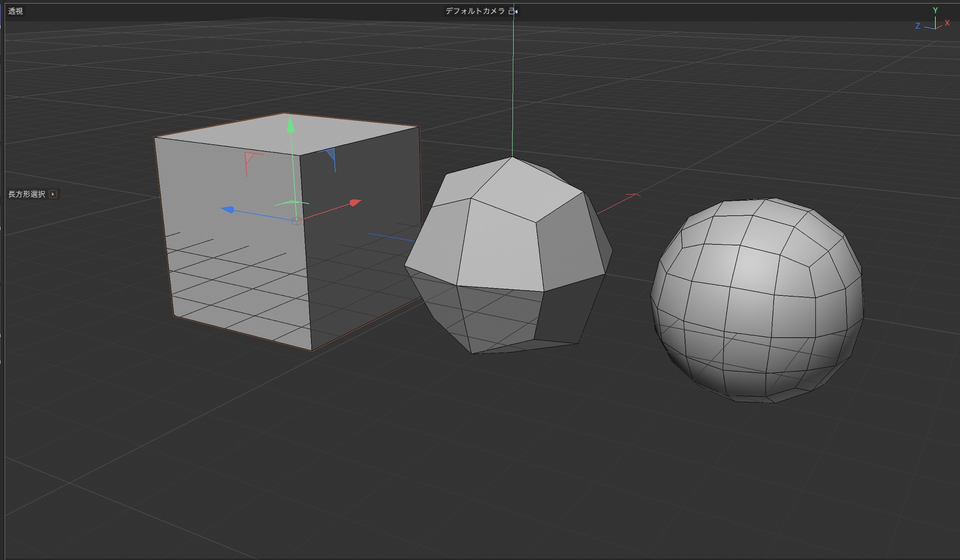960x560 pixels.
Task: Click the 長方形選択 tool label
Action: 26,194
